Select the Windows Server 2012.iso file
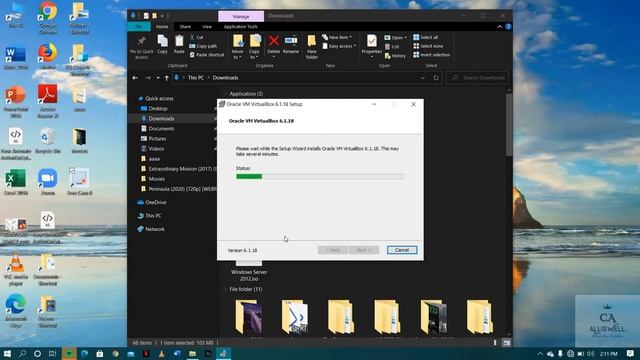Viewport: 640px width, 360px height. (249, 271)
